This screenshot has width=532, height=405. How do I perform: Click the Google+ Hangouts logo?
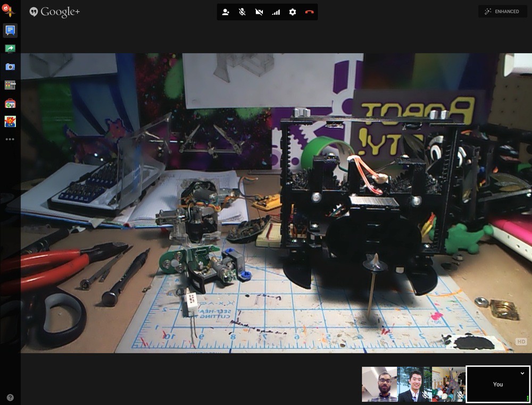click(x=55, y=12)
